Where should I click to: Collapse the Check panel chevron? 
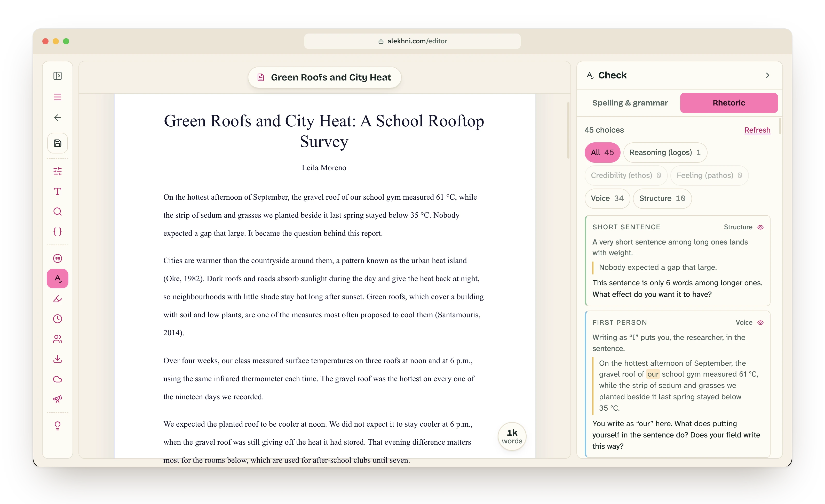pos(768,76)
